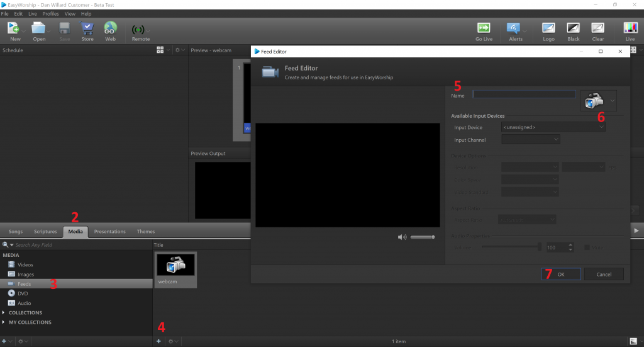
Task: Open the Help menu
Action: pos(86,14)
